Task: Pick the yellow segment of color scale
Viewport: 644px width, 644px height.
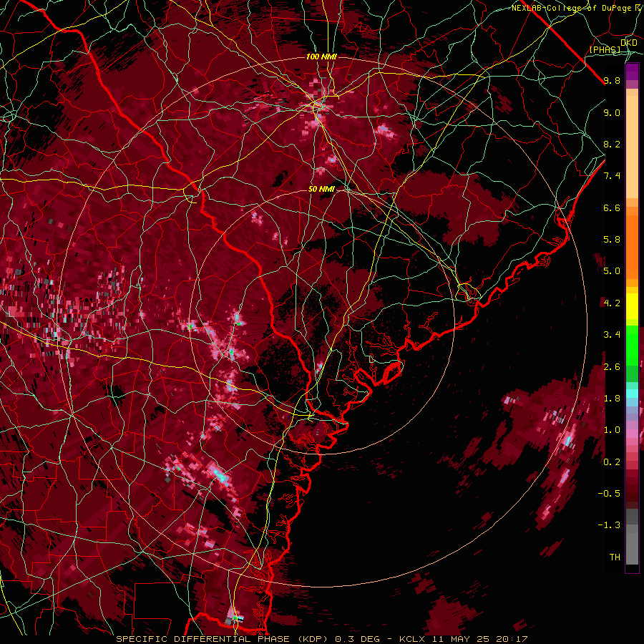Action: point(632,306)
